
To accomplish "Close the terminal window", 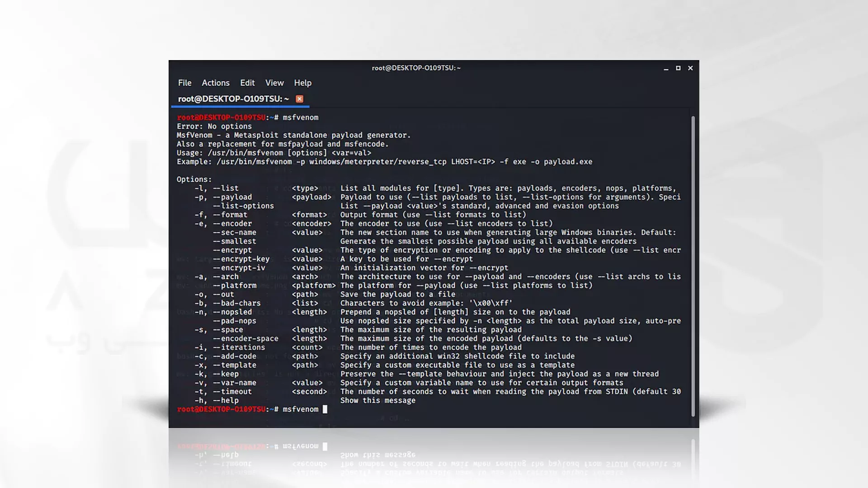I will 690,68.
